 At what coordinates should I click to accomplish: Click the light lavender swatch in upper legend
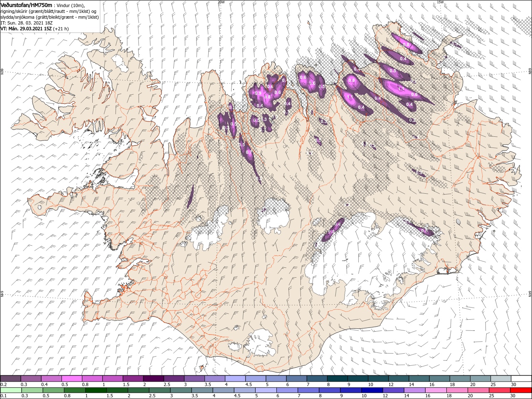tap(234, 379)
